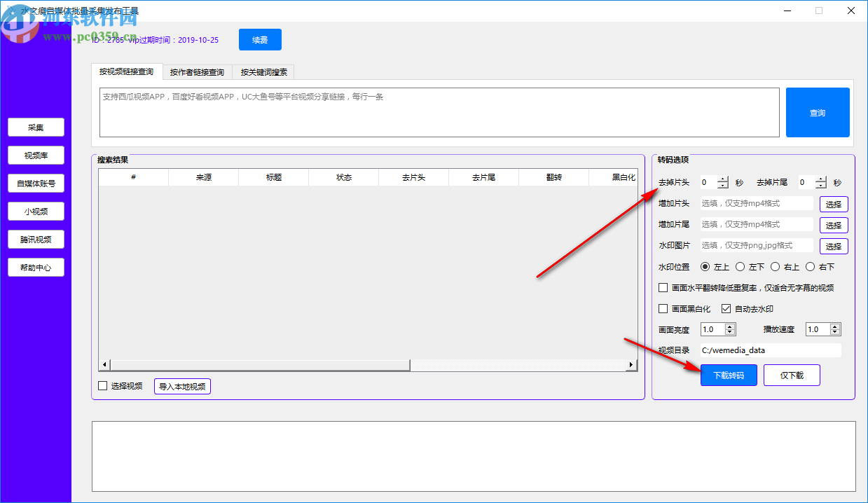Click the 仅下载 button
The width and height of the screenshot is (868, 503).
792,375
